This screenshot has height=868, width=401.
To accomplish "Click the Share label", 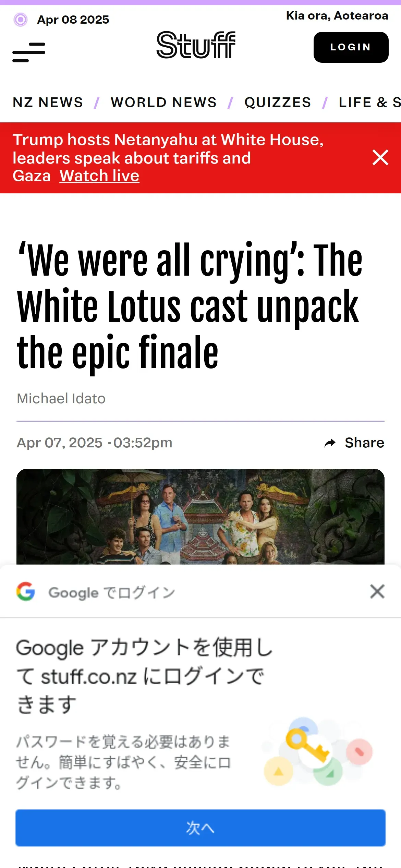I will tap(364, 443).
